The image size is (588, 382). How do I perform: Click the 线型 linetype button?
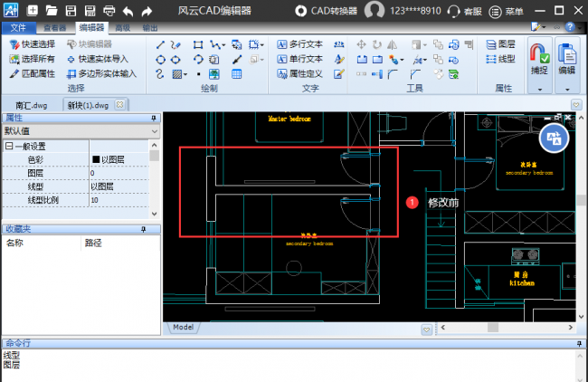point(500,59)
